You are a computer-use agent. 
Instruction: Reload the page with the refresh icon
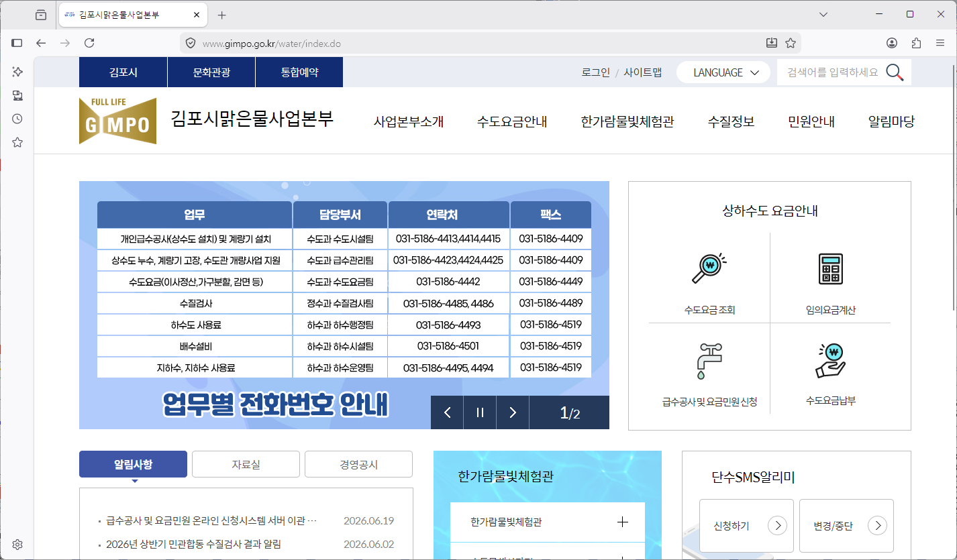(x=89, y=43)
